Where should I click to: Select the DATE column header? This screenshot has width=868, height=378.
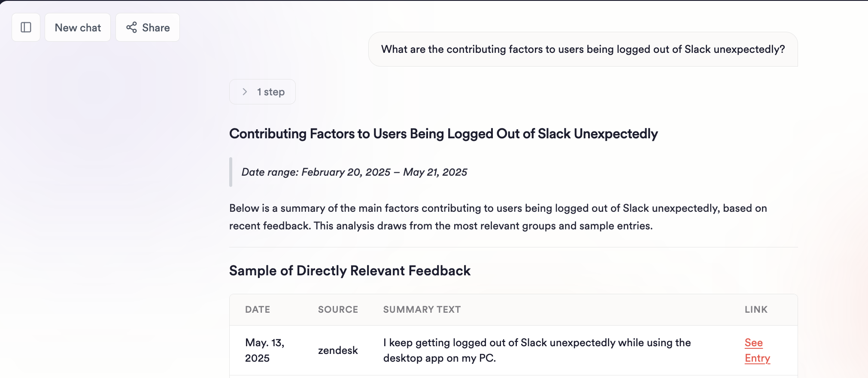coord(258,310)
